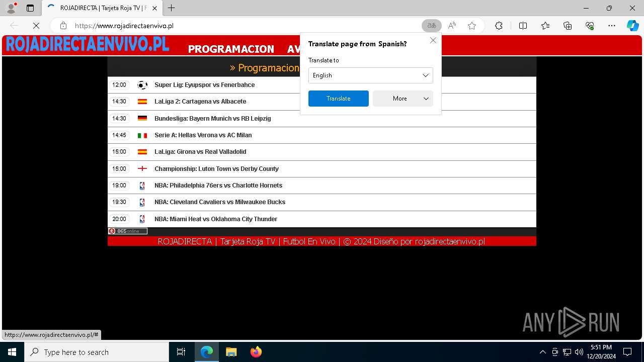Launch Firefox from taskbar
The height and width of the screenshot is (362, 644).
coord(256,352)
